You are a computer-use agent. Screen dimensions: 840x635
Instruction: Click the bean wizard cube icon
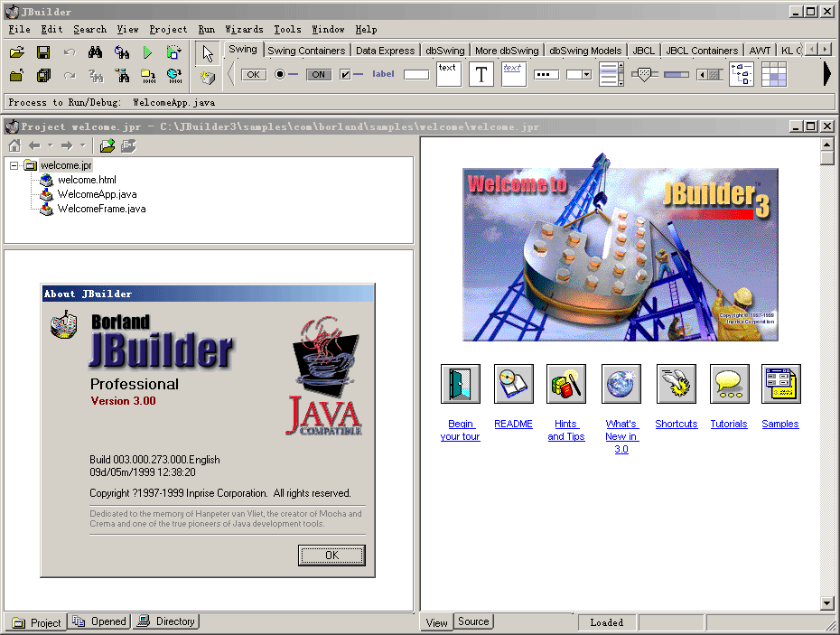(208, 79)
